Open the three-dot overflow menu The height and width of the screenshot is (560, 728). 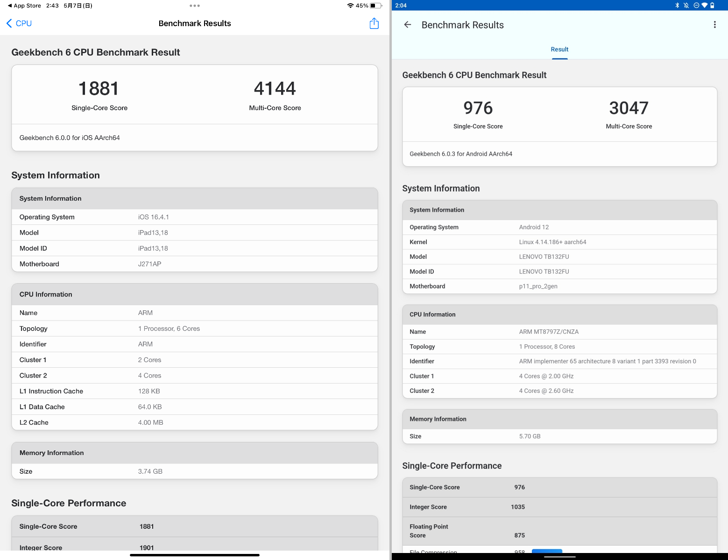(x=714, y=25)
